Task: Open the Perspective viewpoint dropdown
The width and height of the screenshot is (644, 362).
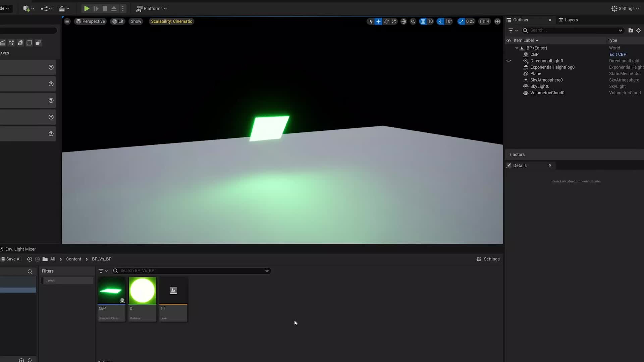Action: [x=90, y=21]
